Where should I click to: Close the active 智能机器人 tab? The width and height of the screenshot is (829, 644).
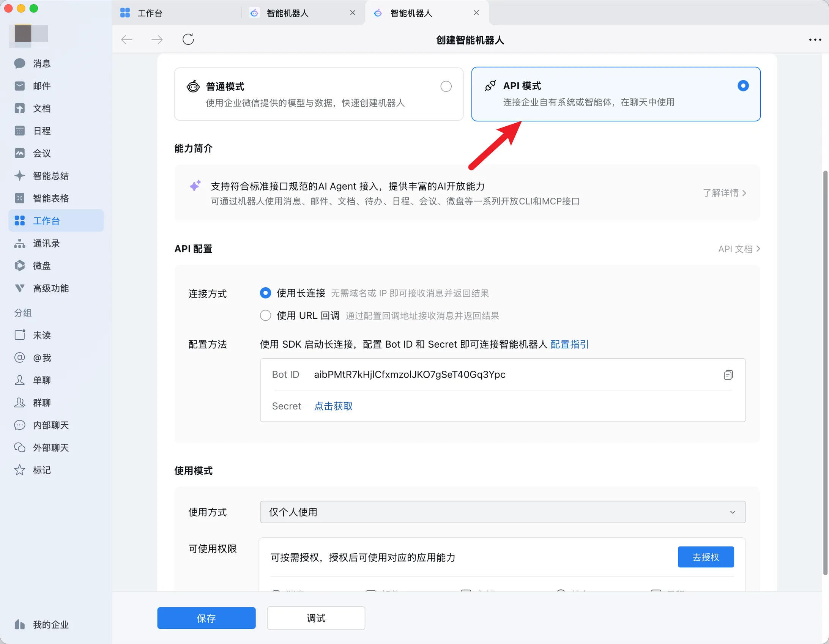point(476,13)
